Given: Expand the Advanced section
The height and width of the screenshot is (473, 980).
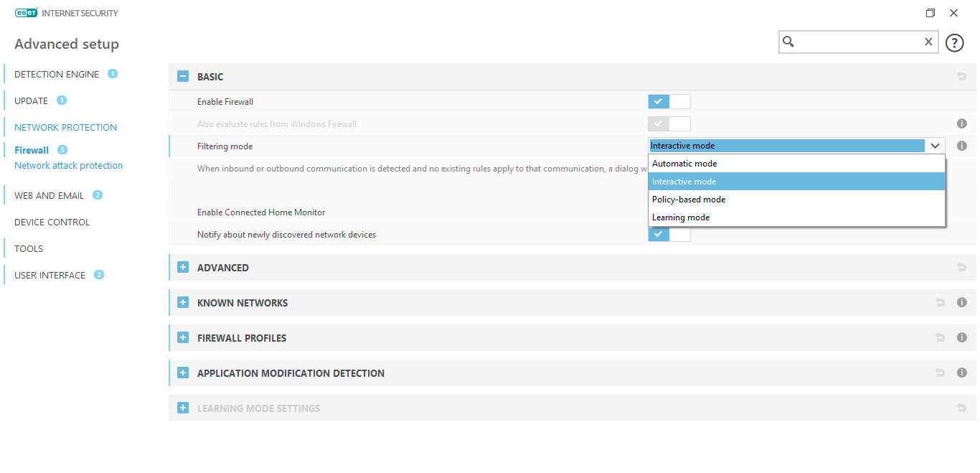Looking at the screenshot, I should 183,268.
